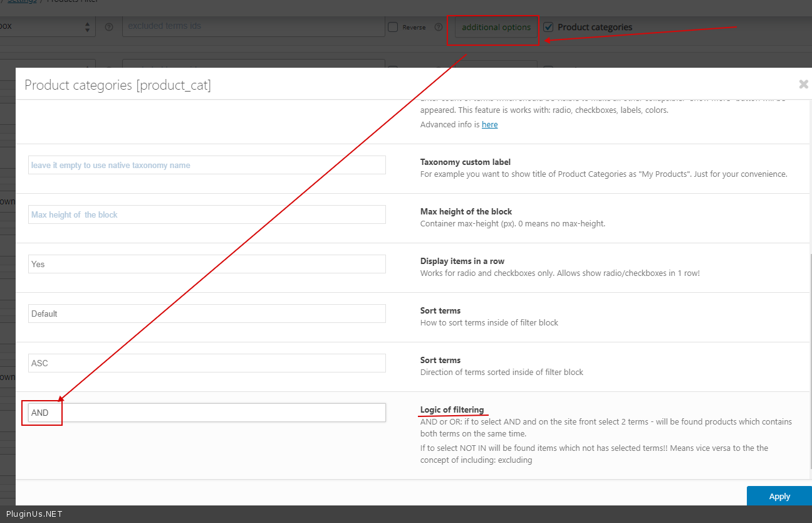The width and height of the screenshot is (812, 523).
Task: Click the Max height of the block input
Action: (207, 214)
